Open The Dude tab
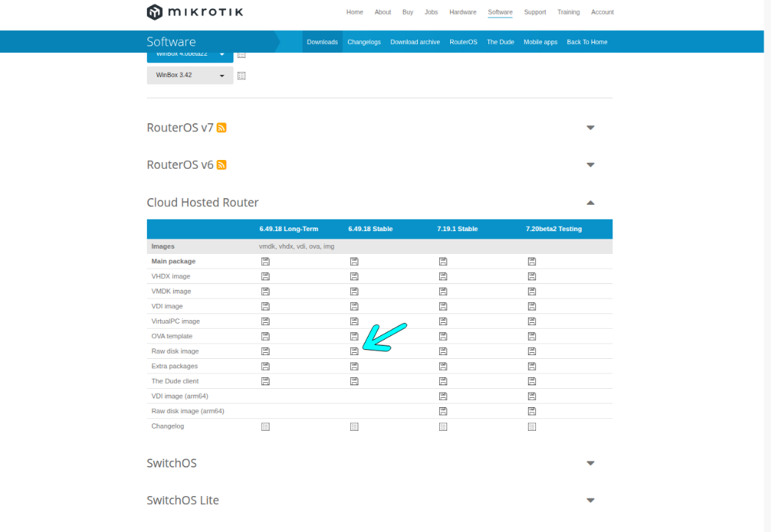771x532 pixels. [501, 42]
